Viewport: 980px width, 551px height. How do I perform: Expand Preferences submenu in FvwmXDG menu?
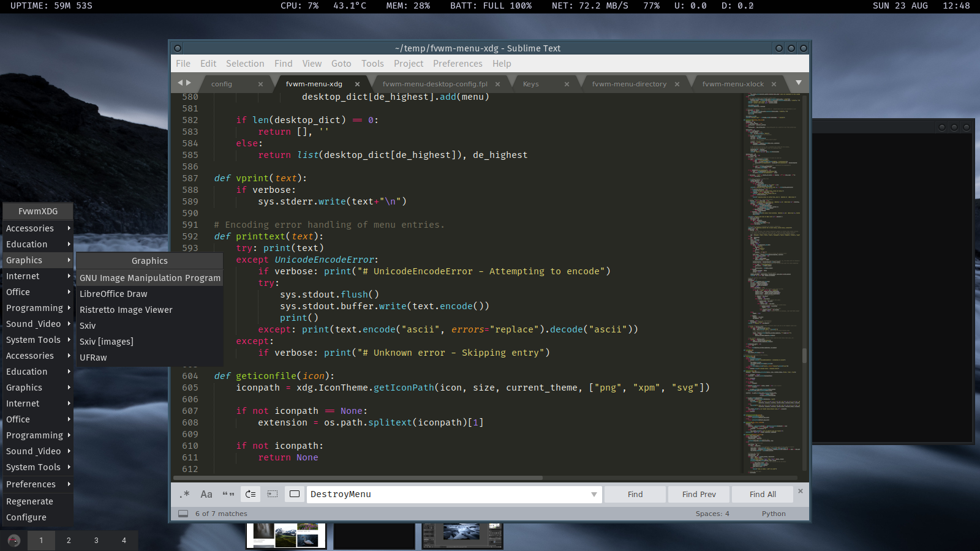point(38,484)
